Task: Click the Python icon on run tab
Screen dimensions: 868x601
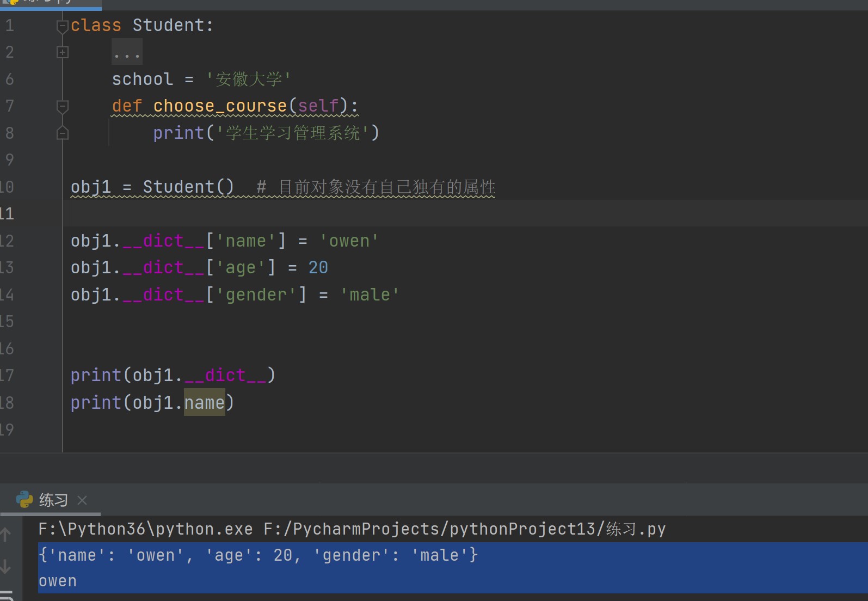Action: click(x=24, y=500)
